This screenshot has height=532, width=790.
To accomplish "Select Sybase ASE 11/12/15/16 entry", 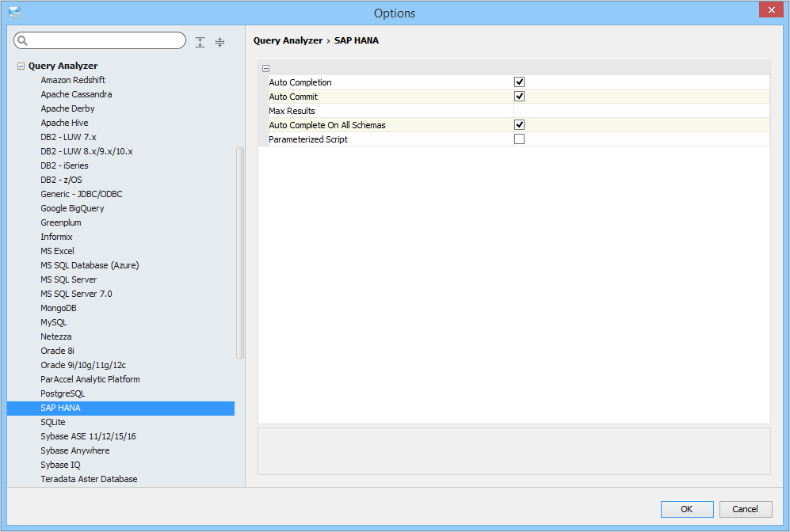I will point(88,436).
